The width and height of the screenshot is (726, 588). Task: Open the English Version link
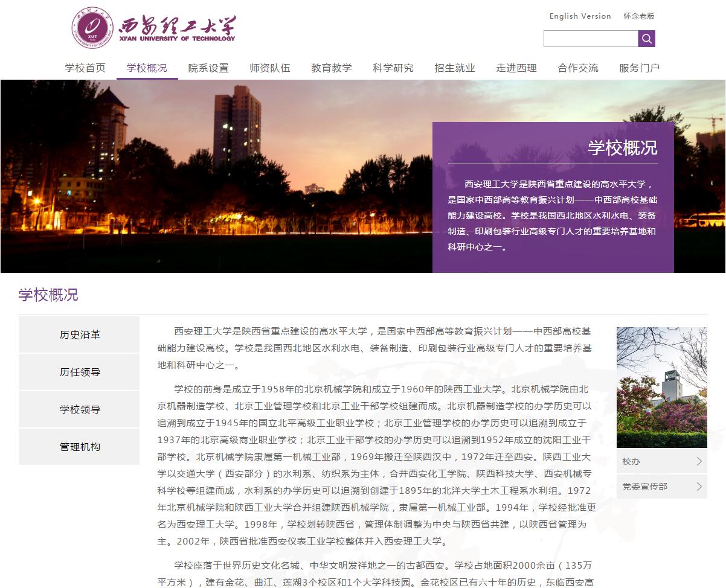point(580,16)
